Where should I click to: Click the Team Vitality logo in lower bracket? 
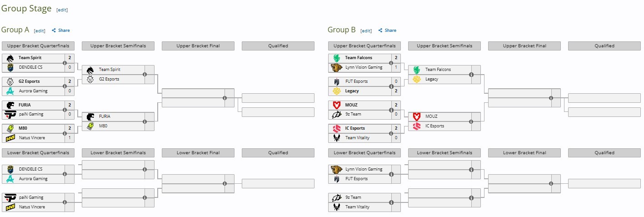[336, 207]
